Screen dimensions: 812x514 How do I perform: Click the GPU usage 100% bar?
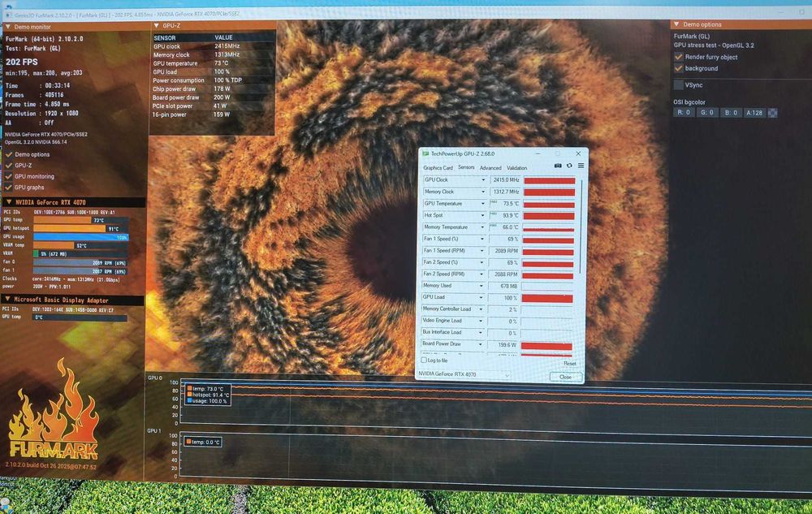click(80, 237)
